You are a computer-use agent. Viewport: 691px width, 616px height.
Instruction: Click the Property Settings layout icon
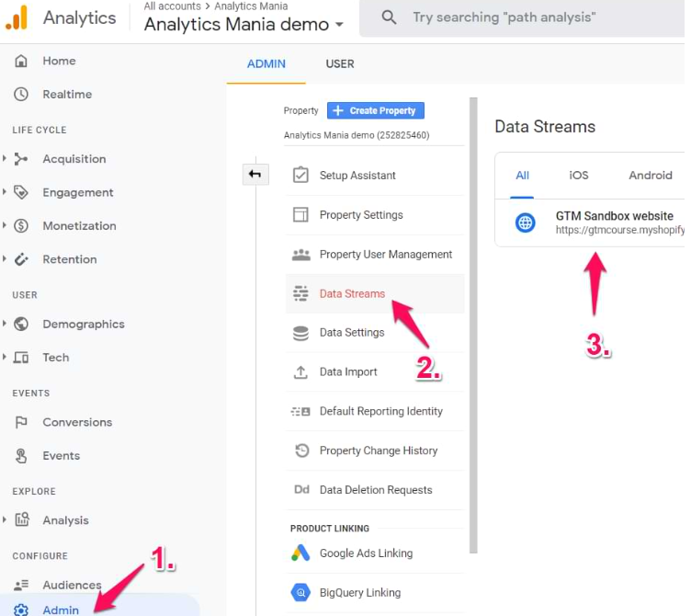point(300,215)
